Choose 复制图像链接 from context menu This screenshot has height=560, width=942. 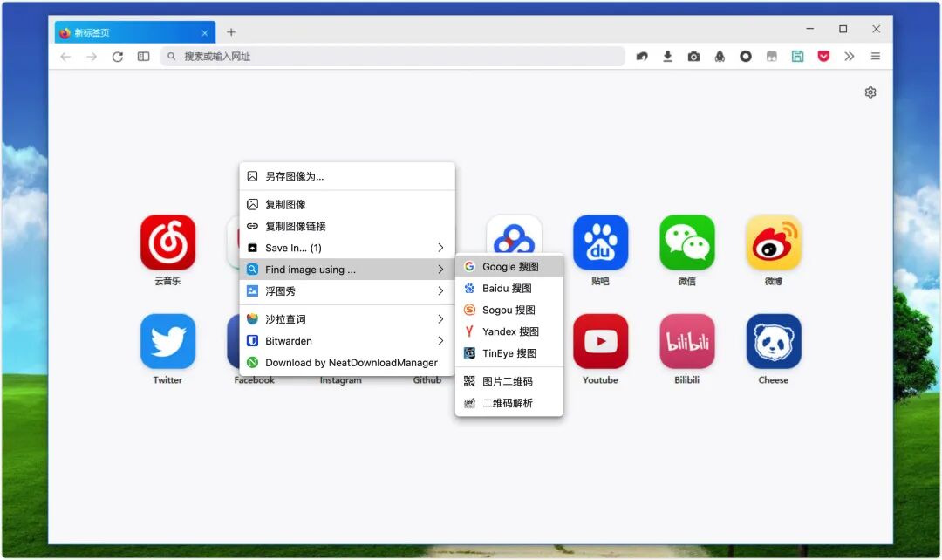[x=347, y=227]
